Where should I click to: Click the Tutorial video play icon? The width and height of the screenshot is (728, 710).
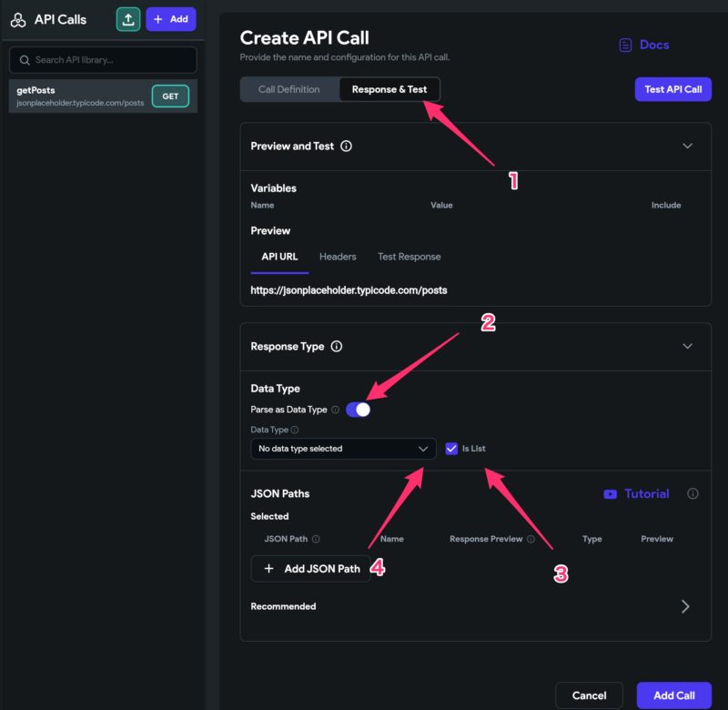tap(610, 494)
